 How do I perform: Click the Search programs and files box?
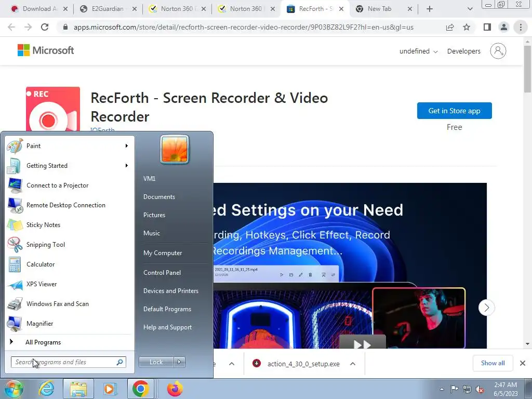pos(68,362)
